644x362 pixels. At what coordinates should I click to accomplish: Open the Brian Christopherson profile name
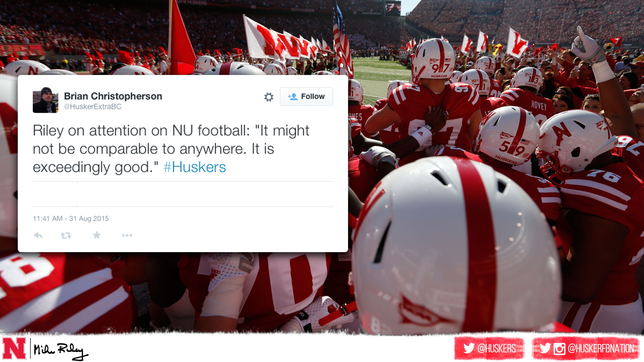(113, 96)
